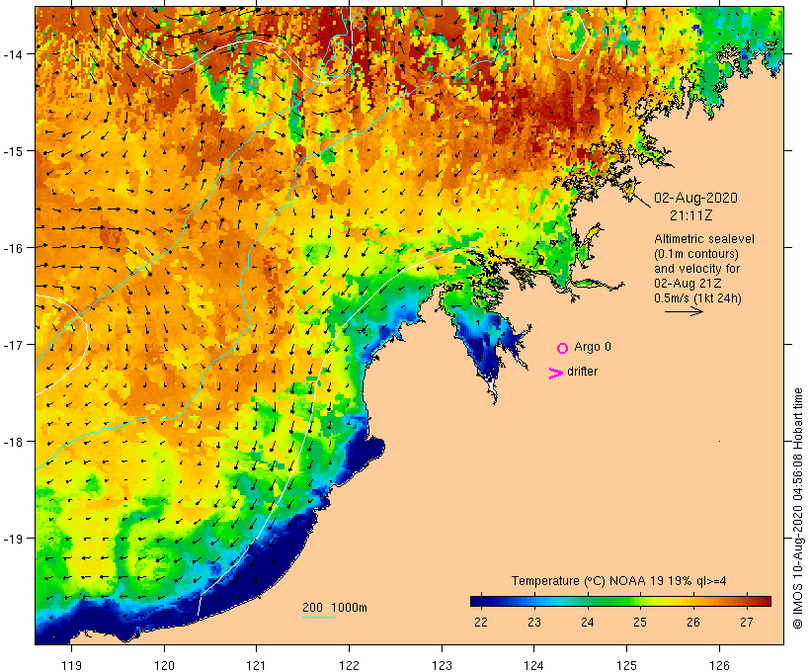Click colorbar tick label 26
The width and height of the screenshot is (810, 672).
click(693, 623)
